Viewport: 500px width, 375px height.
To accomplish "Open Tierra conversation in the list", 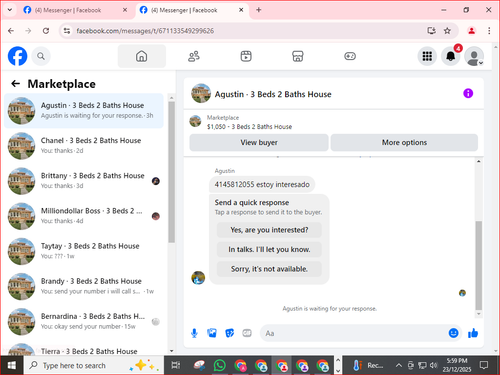I will coord(84,349).
